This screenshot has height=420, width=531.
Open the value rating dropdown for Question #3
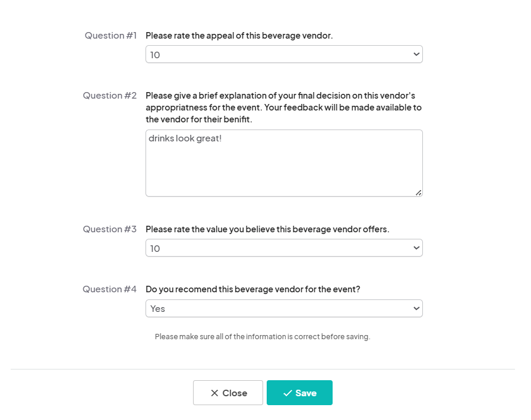[284, 248]
